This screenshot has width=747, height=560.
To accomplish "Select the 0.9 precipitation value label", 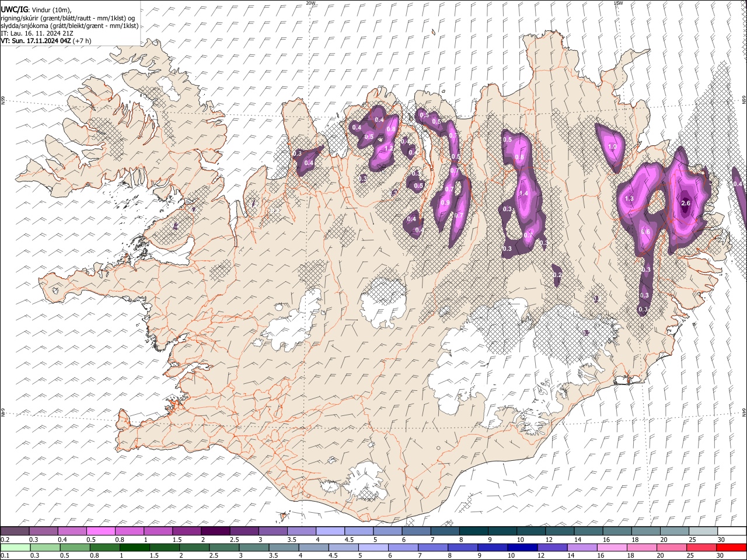I will [x=445, y=203].
